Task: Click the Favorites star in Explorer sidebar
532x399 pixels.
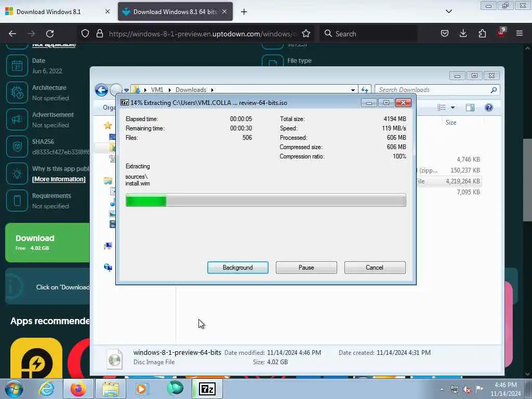Action: tap(108, 126)
